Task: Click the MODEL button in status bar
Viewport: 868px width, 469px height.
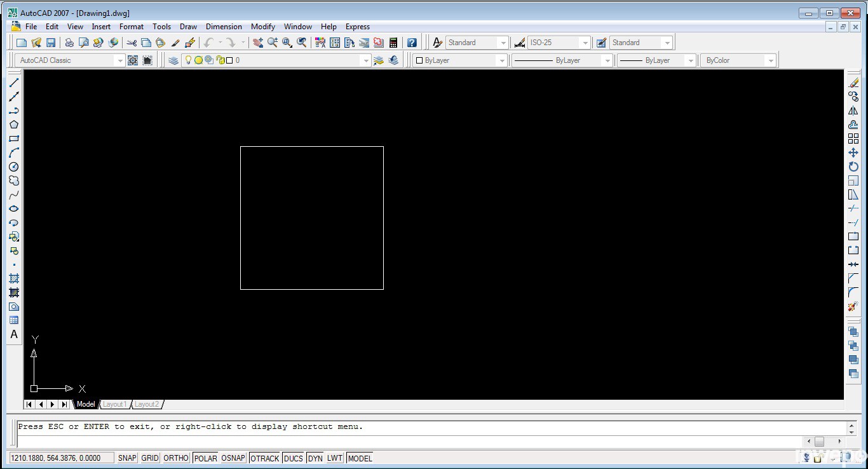Action: tap(360, 458)
